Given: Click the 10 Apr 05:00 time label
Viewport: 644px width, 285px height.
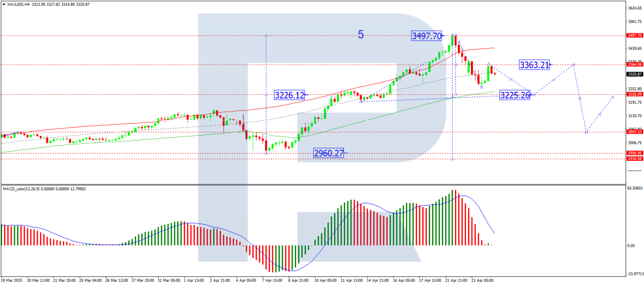Looking at the screenshot, I should tap(325, 280).
